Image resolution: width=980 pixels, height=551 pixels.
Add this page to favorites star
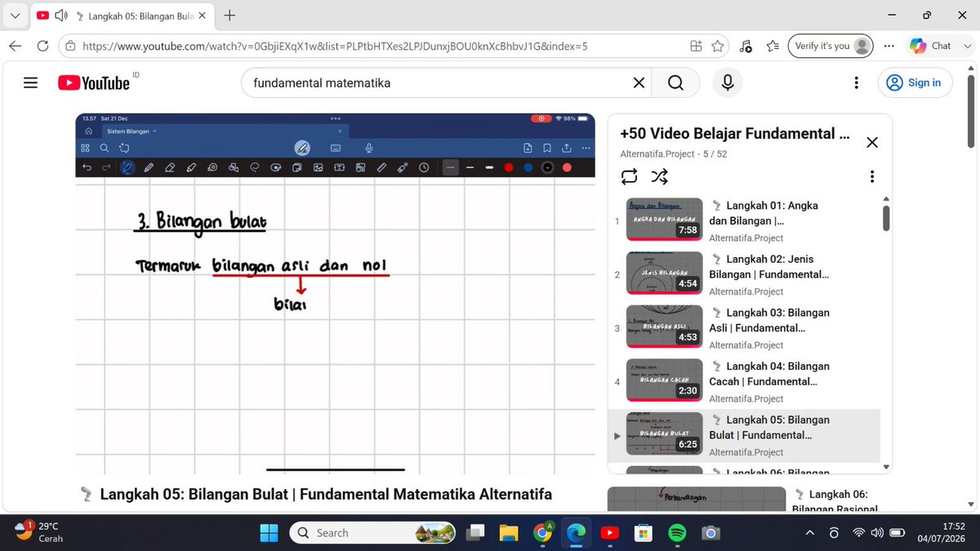point(718,47)
